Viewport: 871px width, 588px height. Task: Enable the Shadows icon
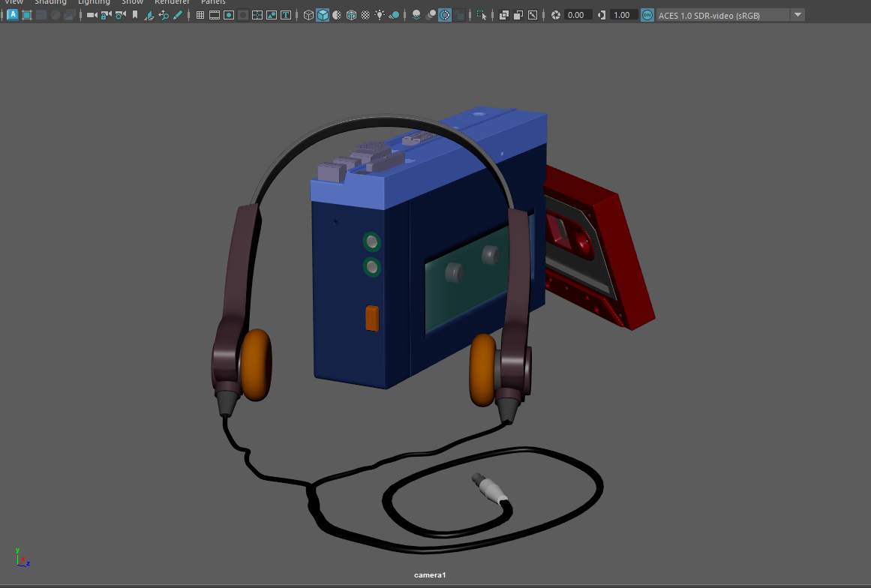click(394, 15)
